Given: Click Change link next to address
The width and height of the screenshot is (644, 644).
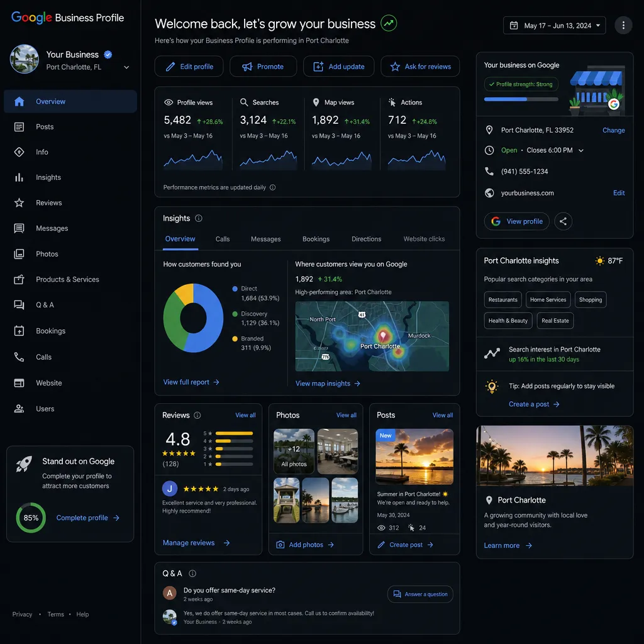Looking at the screenshot, I should (614, 130).
